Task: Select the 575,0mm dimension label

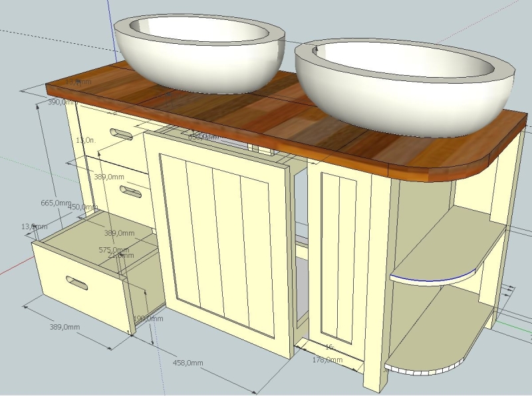Action: click(x=114, y=250)
